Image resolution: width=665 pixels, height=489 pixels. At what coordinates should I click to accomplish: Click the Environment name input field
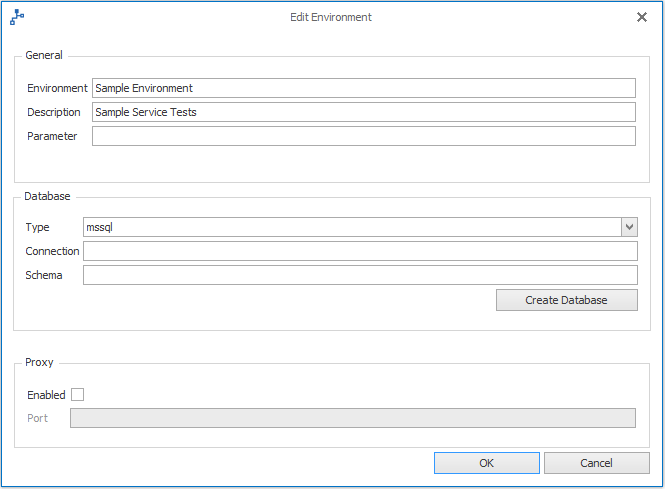(363, 88)
